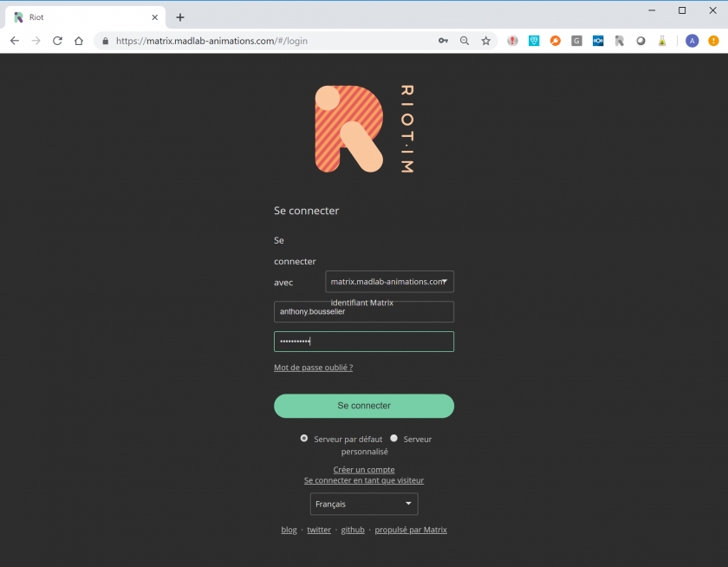Maximize the browser window
The height and width of the screenshot is (567, 728).
click(682, 10)
